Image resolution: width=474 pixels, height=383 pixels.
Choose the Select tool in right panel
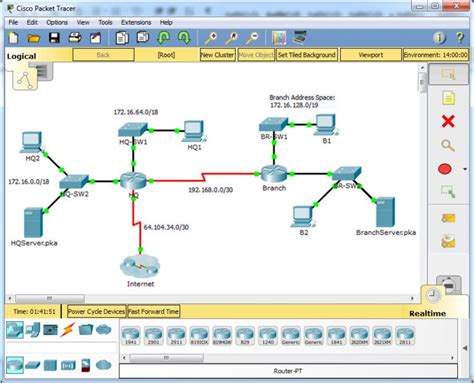(x=448, y=74)
